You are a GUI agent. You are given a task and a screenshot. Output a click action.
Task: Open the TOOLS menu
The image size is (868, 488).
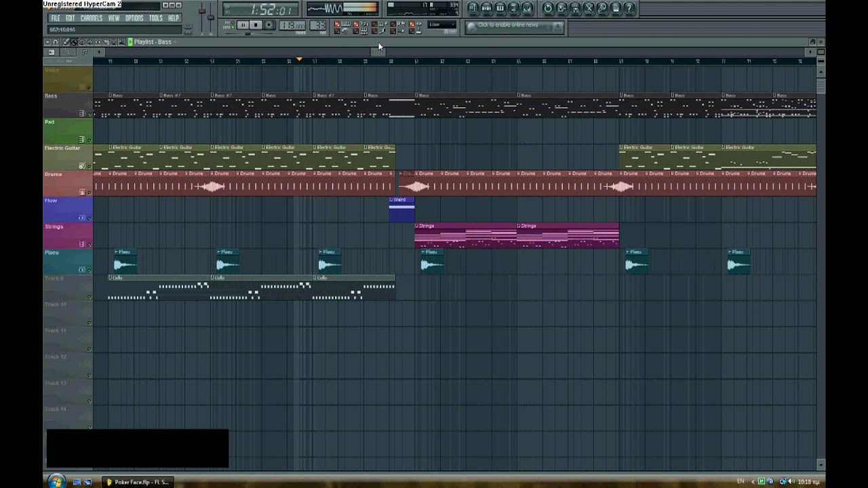click(x=156, y=18)
